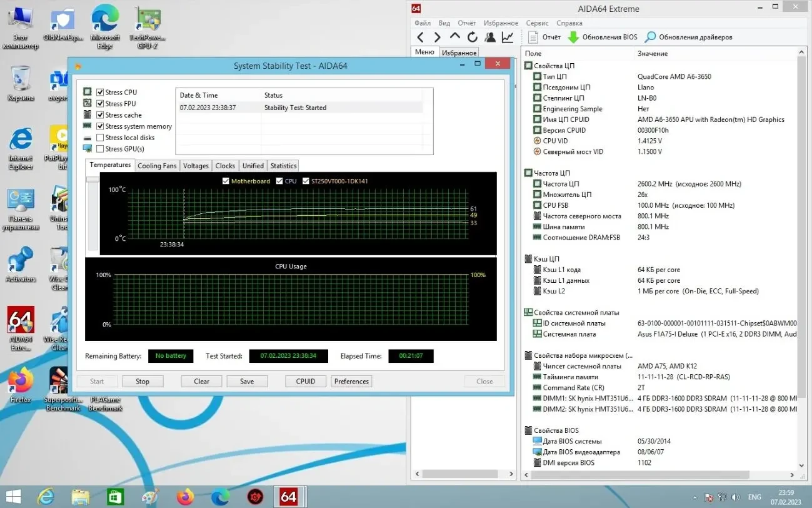Stop the running stability test
Viewport: 812px width, 508px height.
coord(143,381)
